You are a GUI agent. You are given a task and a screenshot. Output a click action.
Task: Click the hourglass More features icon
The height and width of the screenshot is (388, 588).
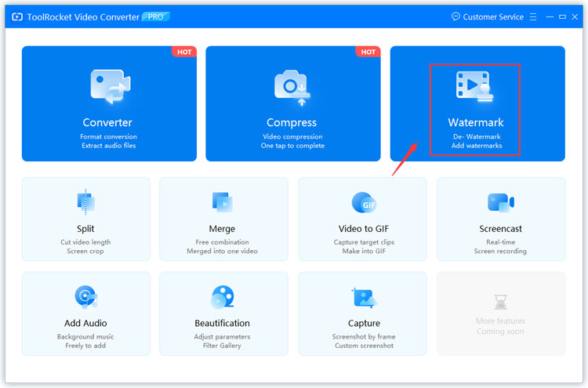click(501, 302)
